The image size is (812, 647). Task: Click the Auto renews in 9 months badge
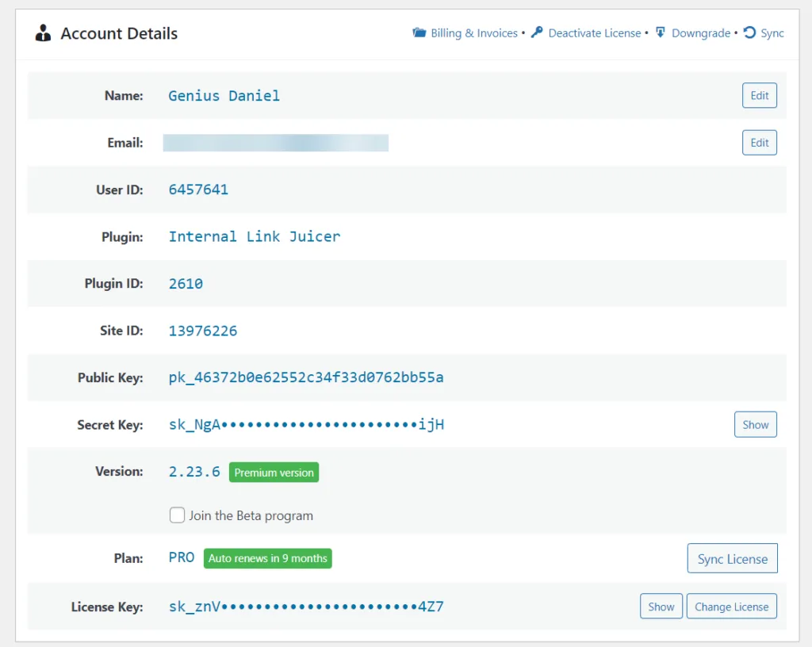click(x=268, y=558)
